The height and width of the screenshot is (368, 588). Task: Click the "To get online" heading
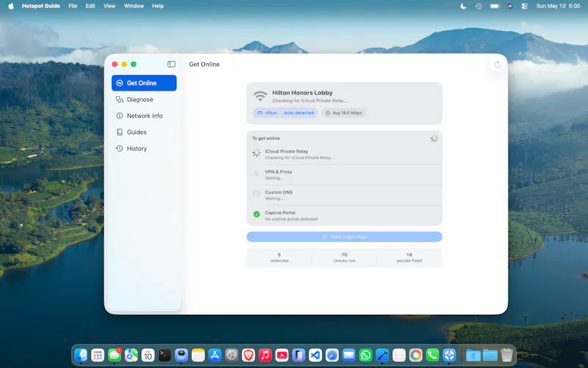click(x=266, y=138)
